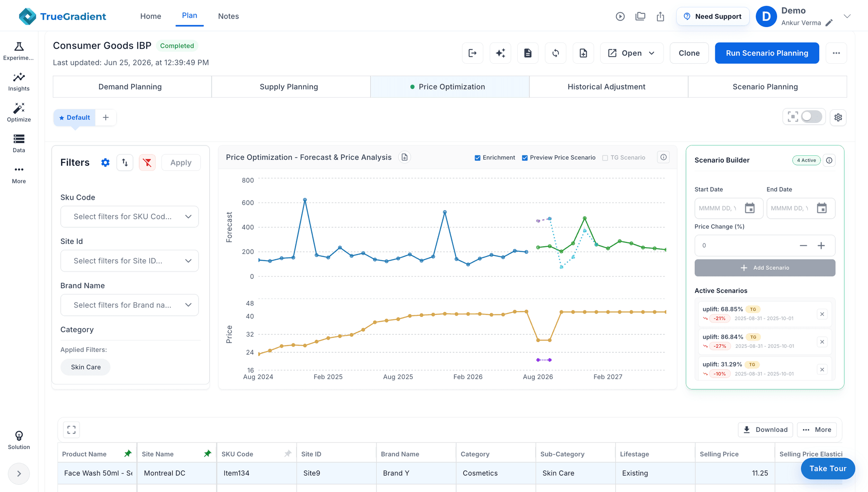868x492 pixels.
Task: Open the Data sidebar section
Action: click(x=19, y=143)
